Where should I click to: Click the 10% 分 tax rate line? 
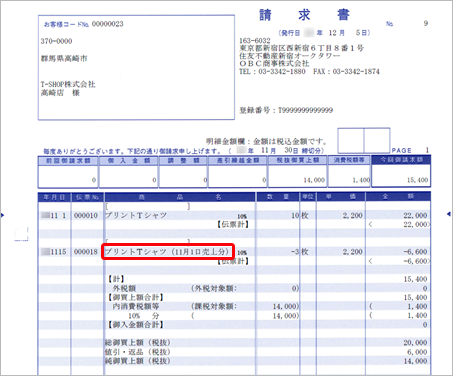tap(144, 316)
